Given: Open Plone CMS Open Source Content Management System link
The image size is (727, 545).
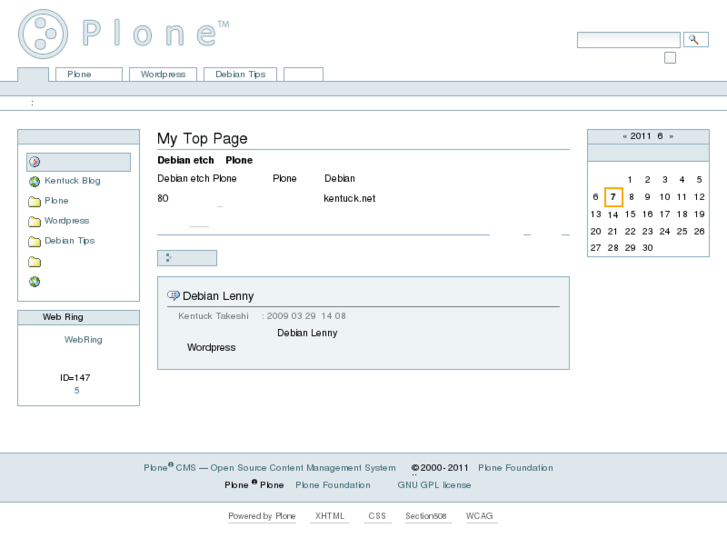Looking at the screenshot, I should pos(270,468).
